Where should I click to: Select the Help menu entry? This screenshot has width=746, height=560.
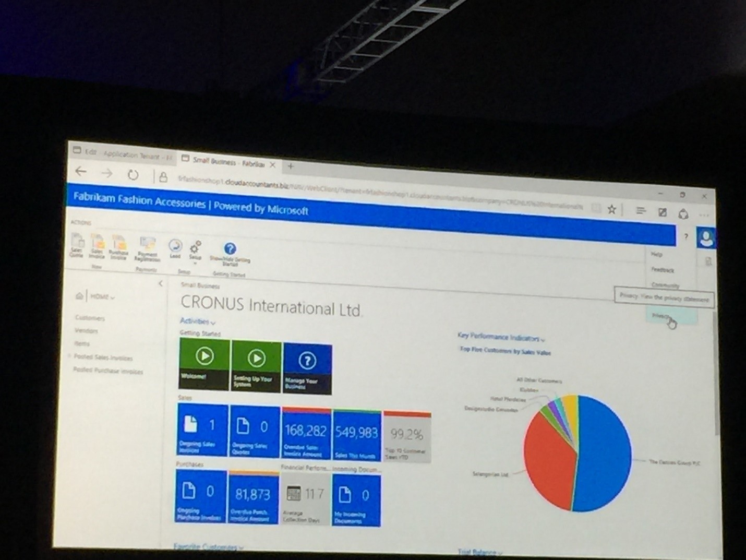click(657, 254)
